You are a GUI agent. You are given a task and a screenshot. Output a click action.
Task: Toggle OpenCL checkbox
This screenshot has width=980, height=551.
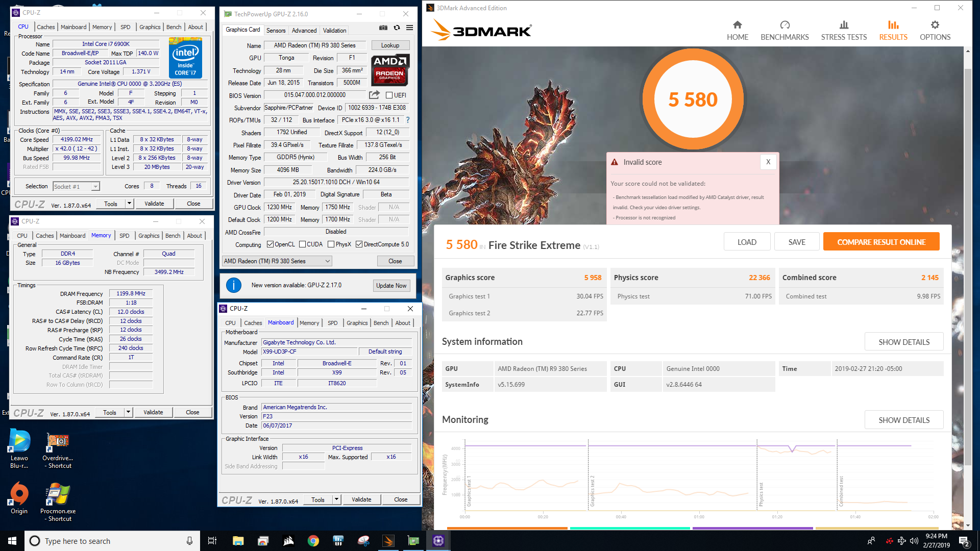[x=270, y=244]
